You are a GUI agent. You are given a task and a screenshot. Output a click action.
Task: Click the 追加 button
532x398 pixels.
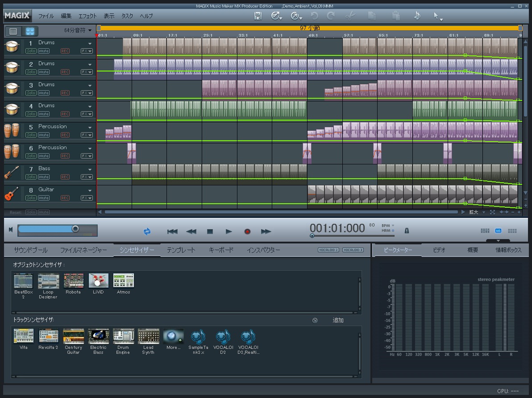338,320
